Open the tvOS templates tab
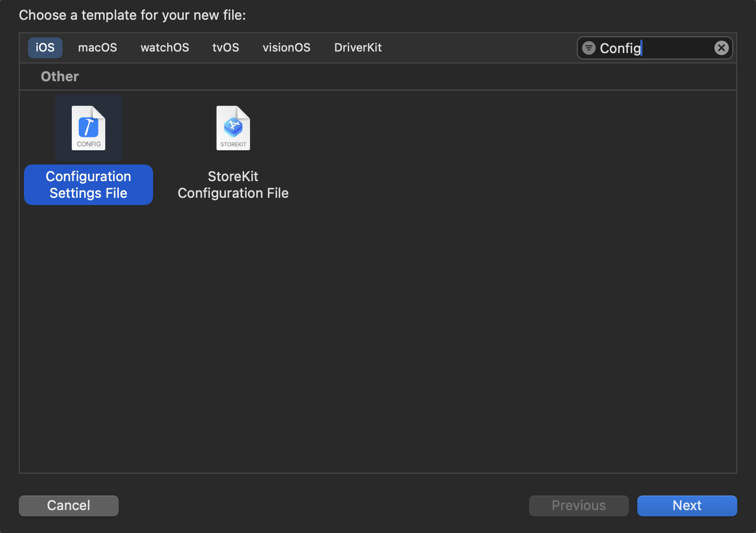This screenshot has width=756, height=533. click(x=225, y=48)
